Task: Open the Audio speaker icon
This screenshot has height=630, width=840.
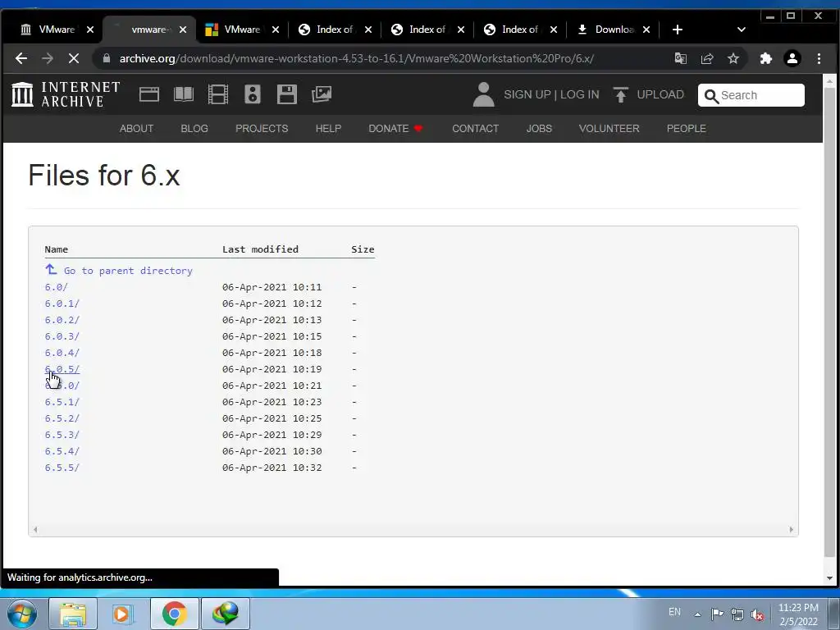Action: (253, 94)
